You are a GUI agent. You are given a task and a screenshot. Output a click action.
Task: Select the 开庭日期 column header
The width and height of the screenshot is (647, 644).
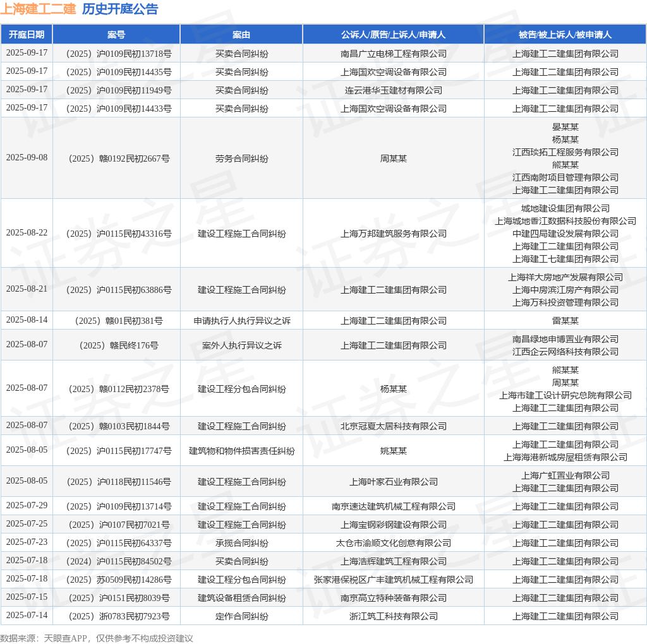coord(27,35)
